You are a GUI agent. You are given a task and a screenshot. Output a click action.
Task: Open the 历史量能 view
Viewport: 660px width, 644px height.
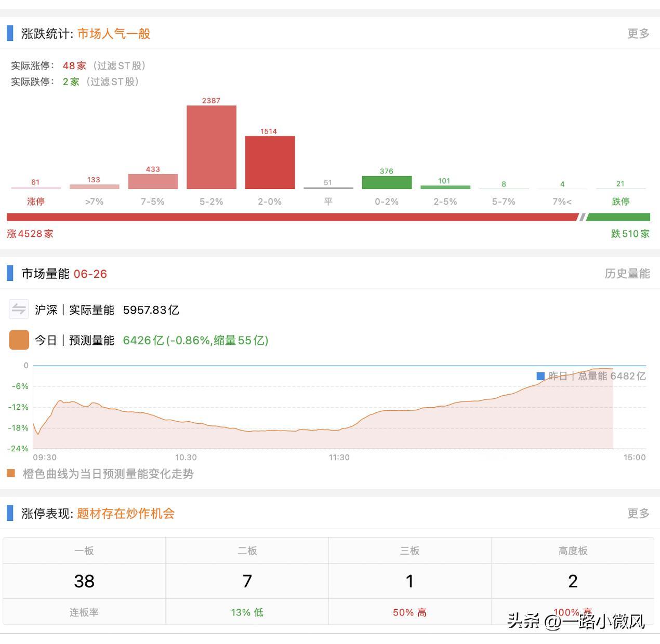[x=628, y=274]
